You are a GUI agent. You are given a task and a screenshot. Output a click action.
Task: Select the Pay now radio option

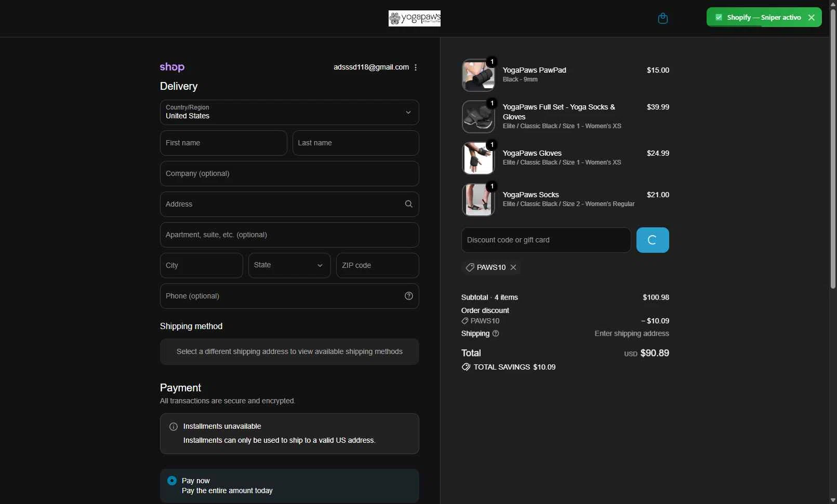tap(172, 481)
